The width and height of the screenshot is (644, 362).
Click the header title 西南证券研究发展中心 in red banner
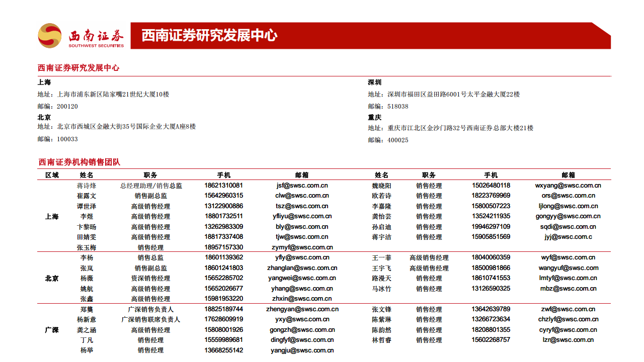[x=209, y=35]
